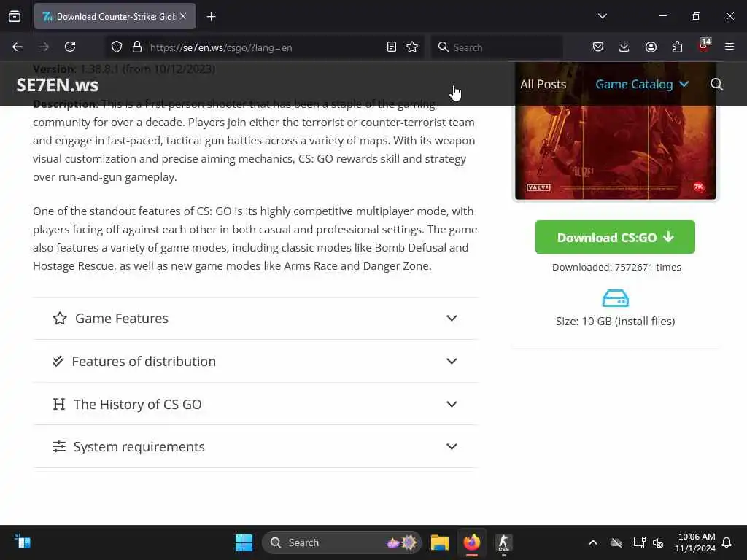This screenshot has width=747, height=560.
Task: Click the OneDrive cloud tray icon
Action: tap(616, 542)
